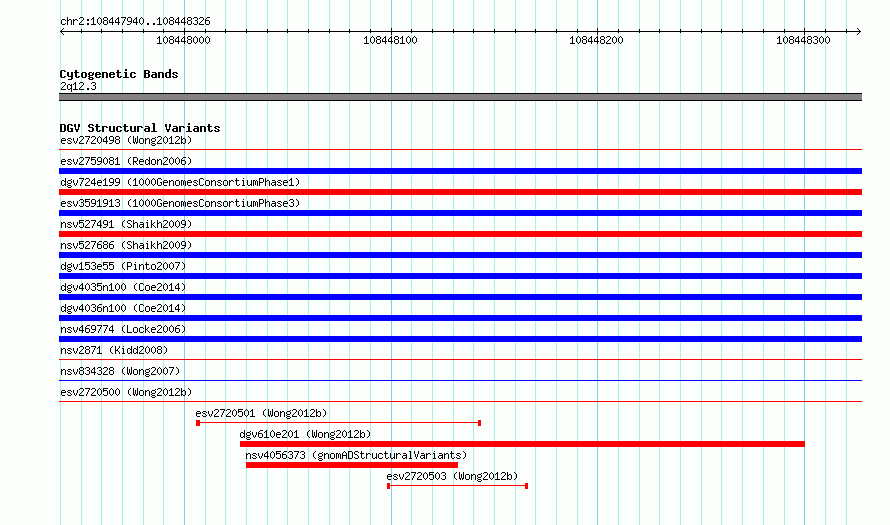This screenshot has width=890, height=525.
Task: Click the thin blue nsv834328 line
Action: pos(460,380)
